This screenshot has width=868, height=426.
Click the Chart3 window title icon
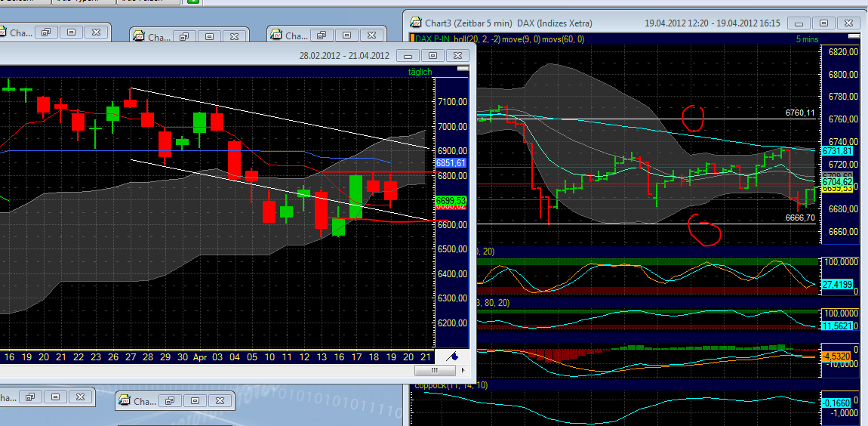[x=416, y=23]
